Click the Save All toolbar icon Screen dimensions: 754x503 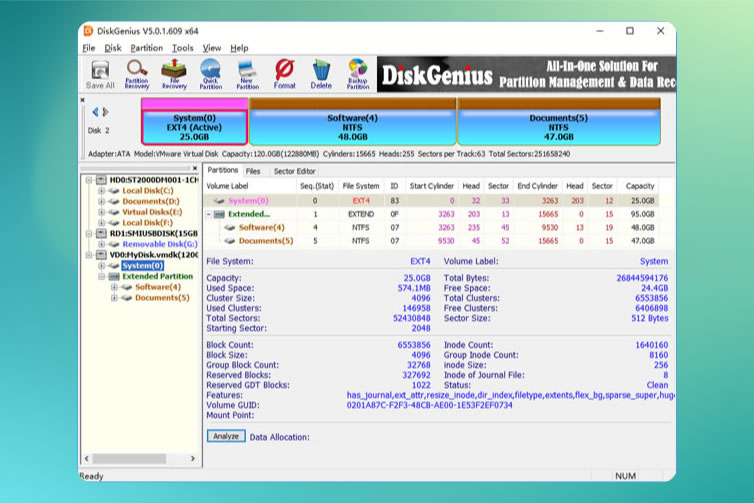(100, 74)
